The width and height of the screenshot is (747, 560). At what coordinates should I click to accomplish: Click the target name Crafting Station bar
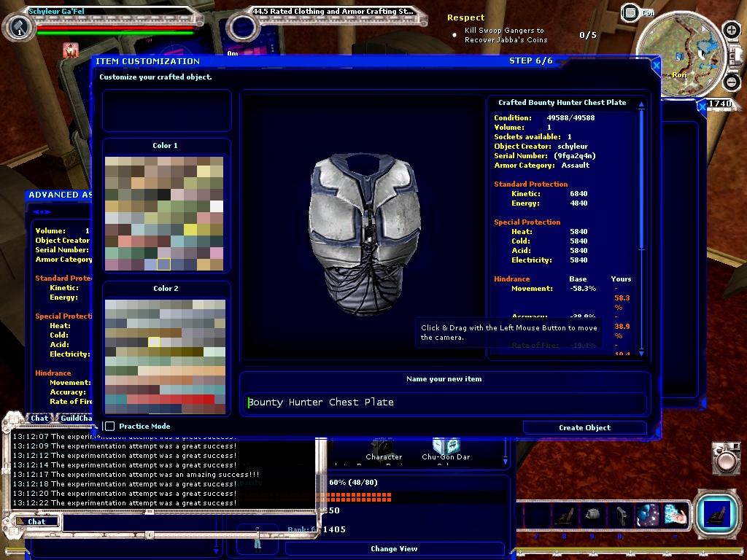(333, 11)
